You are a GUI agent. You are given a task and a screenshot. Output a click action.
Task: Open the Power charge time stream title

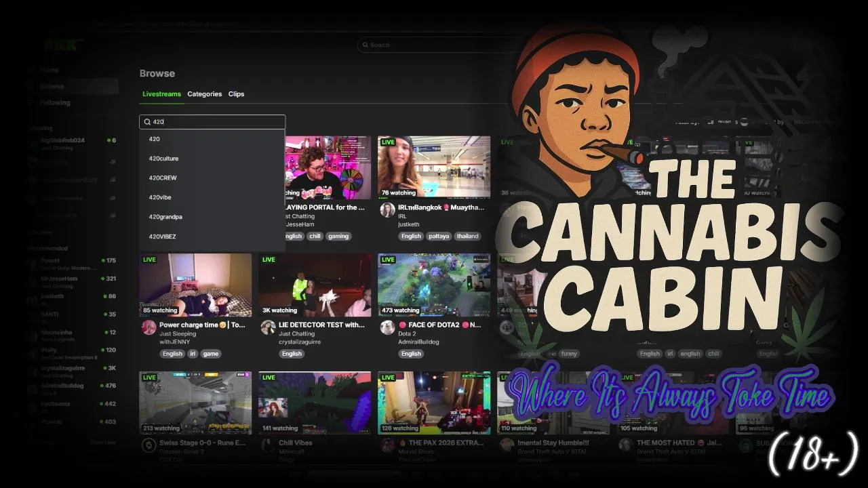[202, 325]
